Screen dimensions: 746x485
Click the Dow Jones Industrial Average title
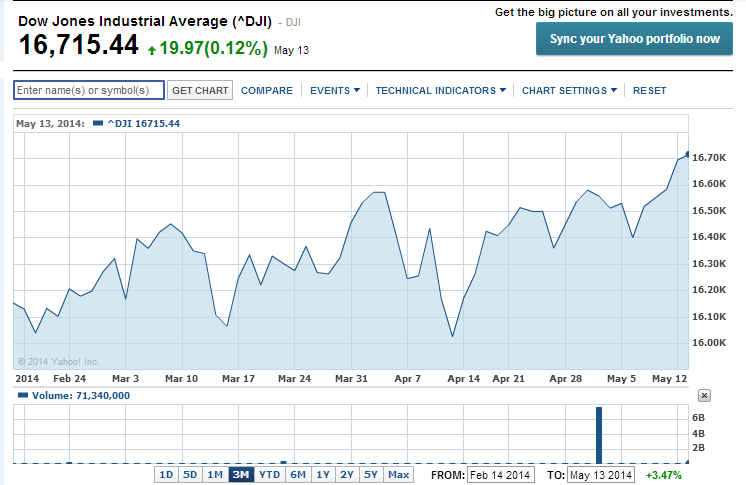tap(145, 21)
